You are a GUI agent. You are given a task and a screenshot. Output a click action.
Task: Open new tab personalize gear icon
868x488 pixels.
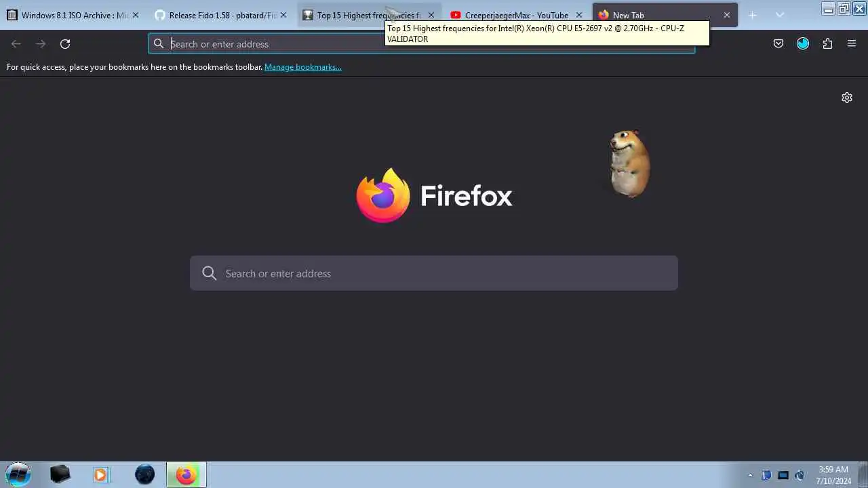(847, 98)
